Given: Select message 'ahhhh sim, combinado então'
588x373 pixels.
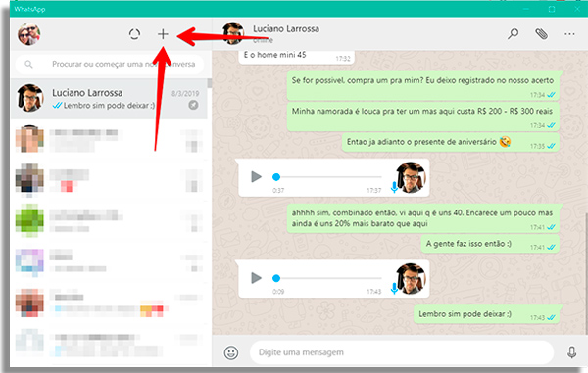Looking at the screenshot, I should tap(423, 218).
